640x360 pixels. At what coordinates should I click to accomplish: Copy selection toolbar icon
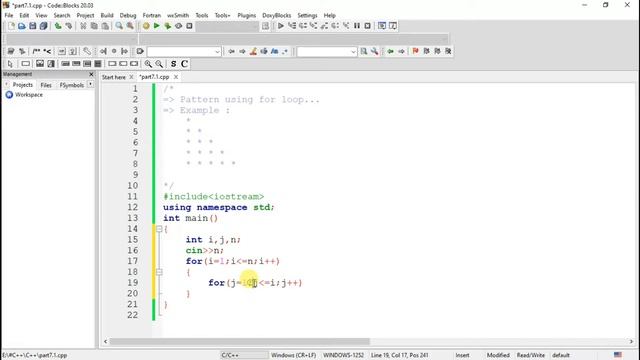tap(94, 26)
